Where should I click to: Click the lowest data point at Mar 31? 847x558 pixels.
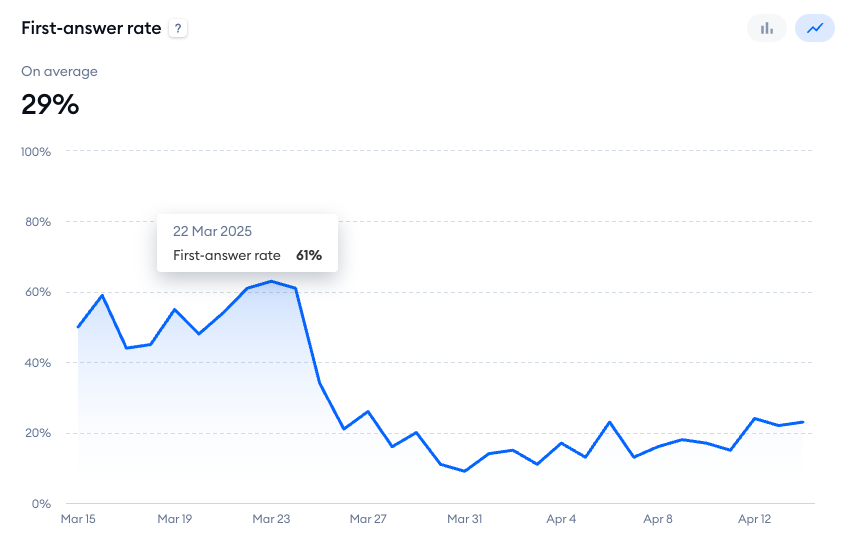point(464,471)
